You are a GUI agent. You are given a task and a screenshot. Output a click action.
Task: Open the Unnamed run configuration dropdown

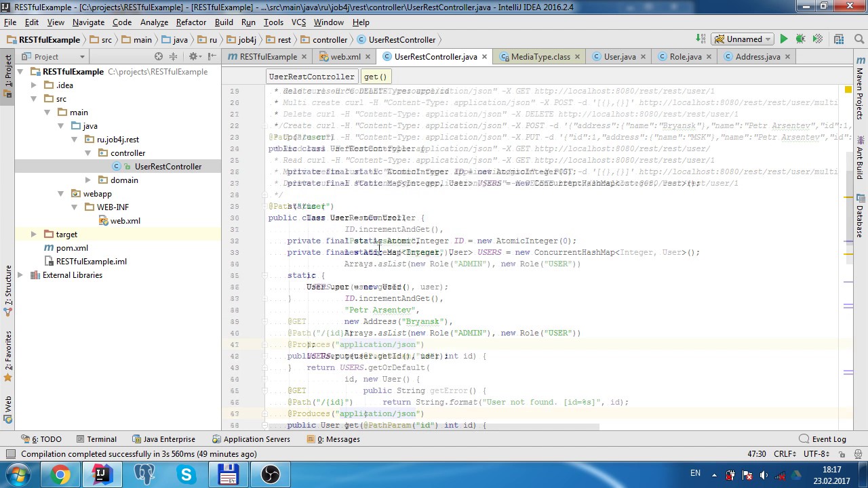744,39
